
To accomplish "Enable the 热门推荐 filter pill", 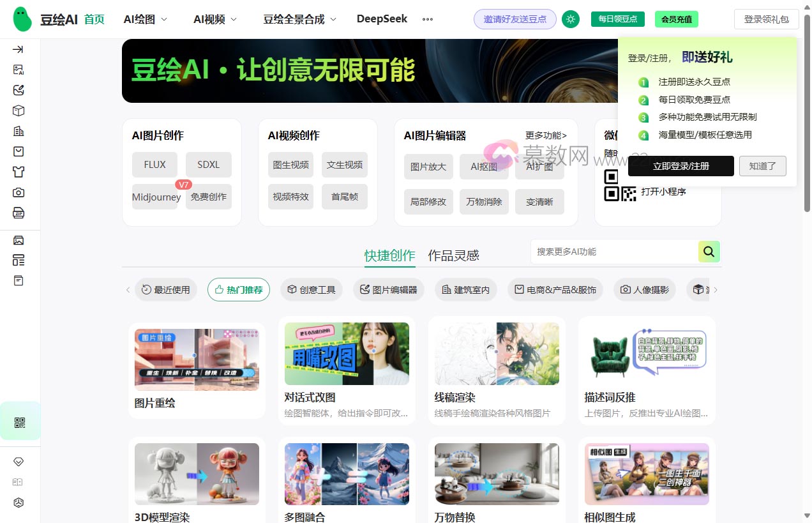I will pos(239,289).
